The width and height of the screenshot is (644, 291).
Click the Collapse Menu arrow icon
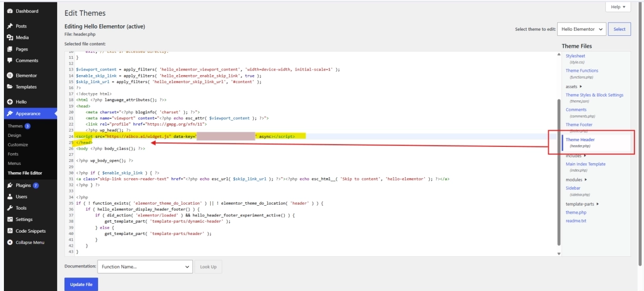pyautogui.click(x=10, y=242)
